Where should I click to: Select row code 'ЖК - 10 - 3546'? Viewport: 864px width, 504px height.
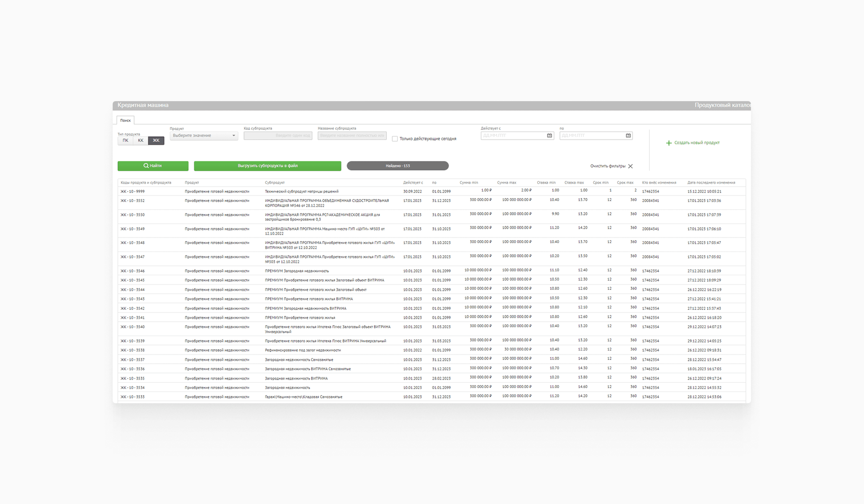pyautogui.click(x=132, y=271)
